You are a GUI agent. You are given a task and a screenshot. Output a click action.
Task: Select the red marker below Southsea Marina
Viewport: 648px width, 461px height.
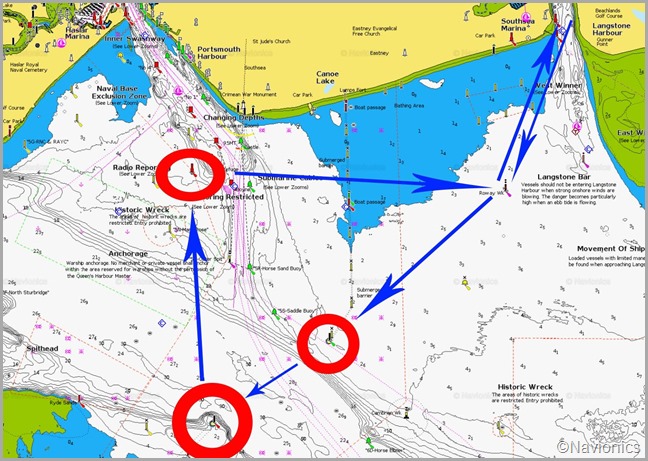(512, 39)
